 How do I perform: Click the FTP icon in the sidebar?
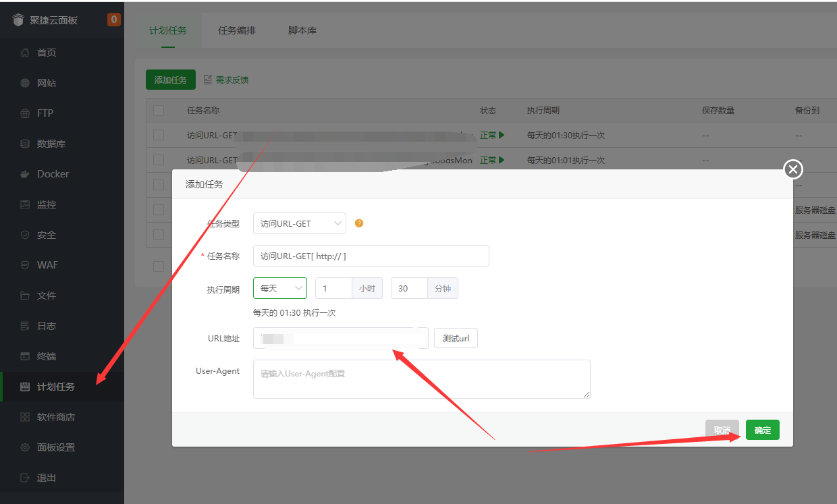[x=25, y=113]
